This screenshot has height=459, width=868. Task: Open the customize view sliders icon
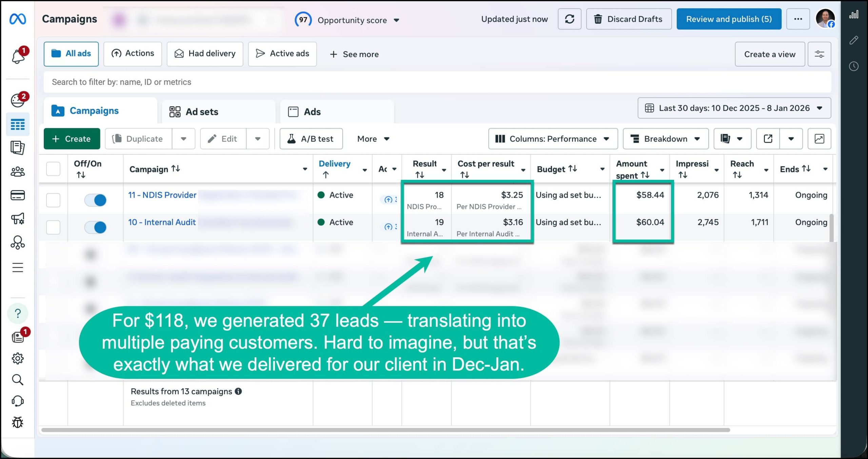819,54
